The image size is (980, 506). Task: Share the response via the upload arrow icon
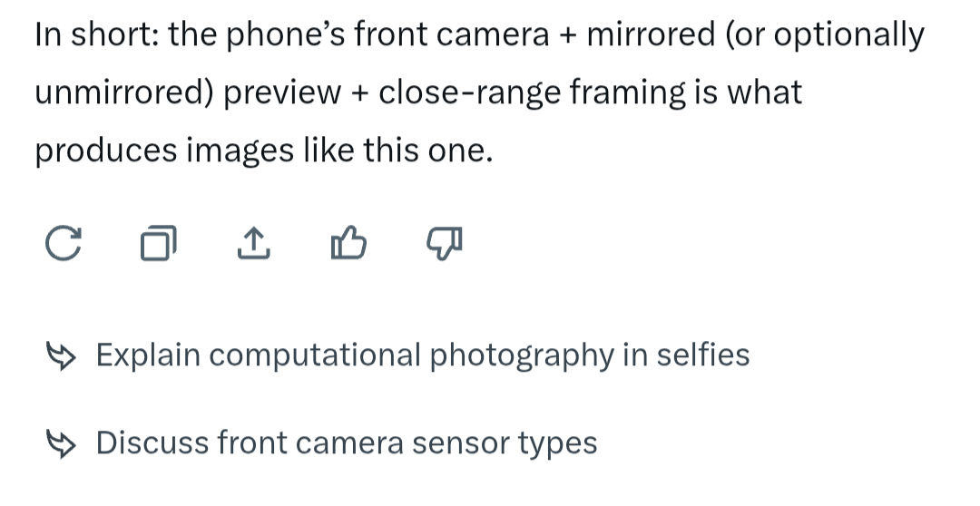(x=254, y=243)
